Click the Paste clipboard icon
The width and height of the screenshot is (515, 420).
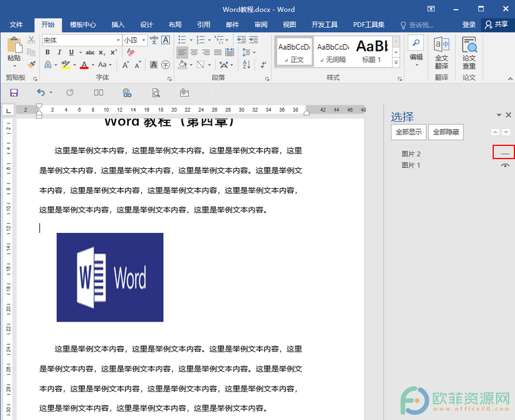coord(14,45)
